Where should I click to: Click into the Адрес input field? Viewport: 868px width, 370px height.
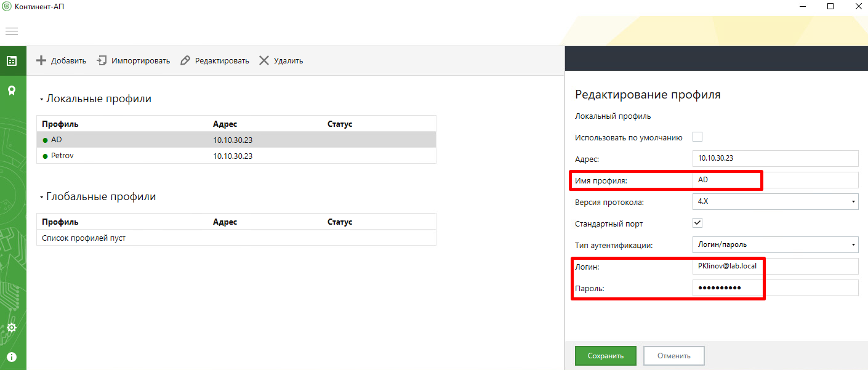click(x=775, y=158)
